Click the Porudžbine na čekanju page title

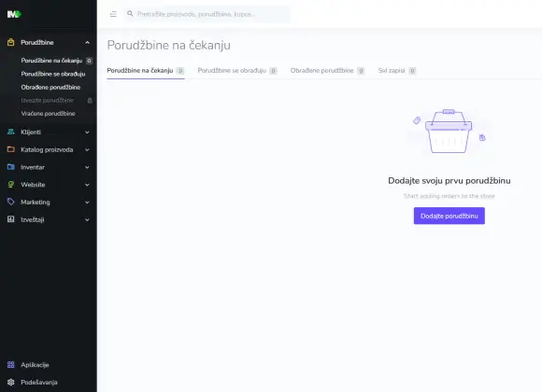[x=169, y=45]
